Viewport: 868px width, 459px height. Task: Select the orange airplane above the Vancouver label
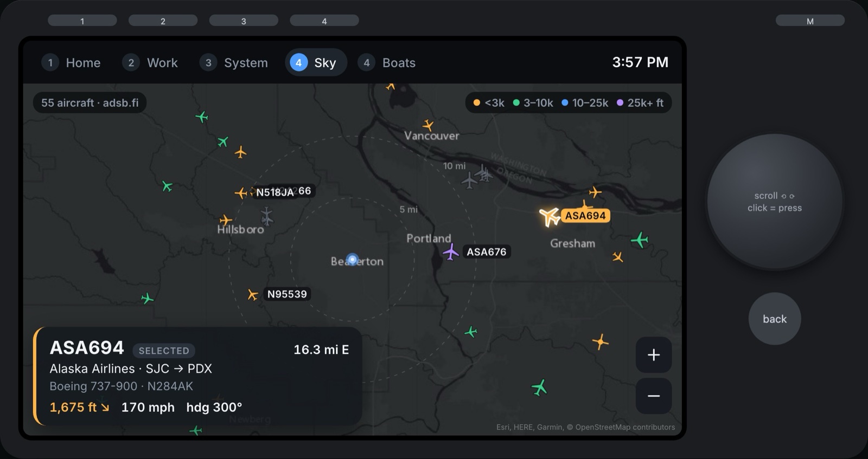(x=428, y=125)
